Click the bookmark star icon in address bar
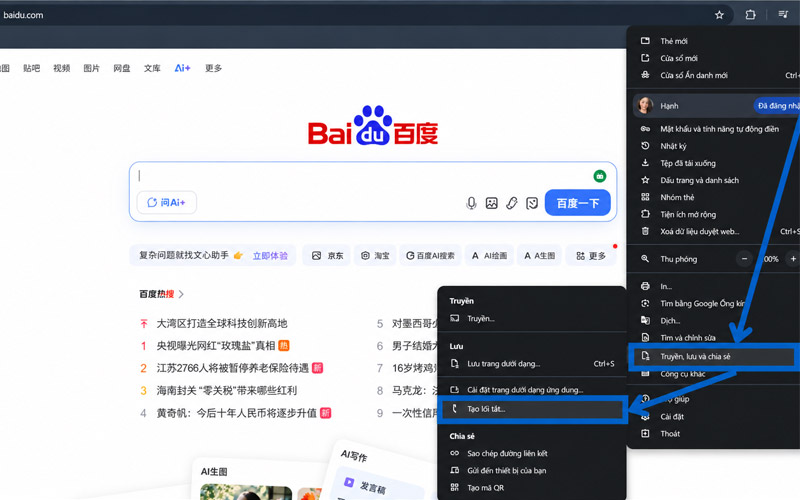 [x=719, y=15]
